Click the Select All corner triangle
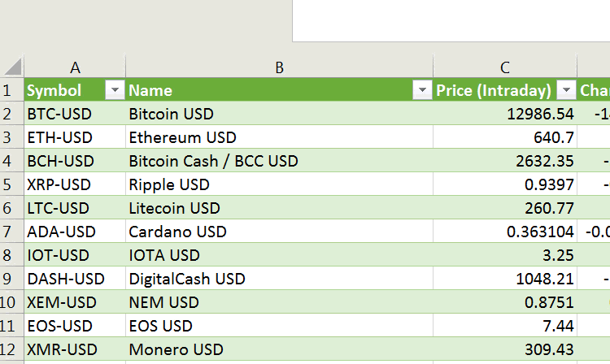This screenshot has height=364, width=610. tap(12, 67)
